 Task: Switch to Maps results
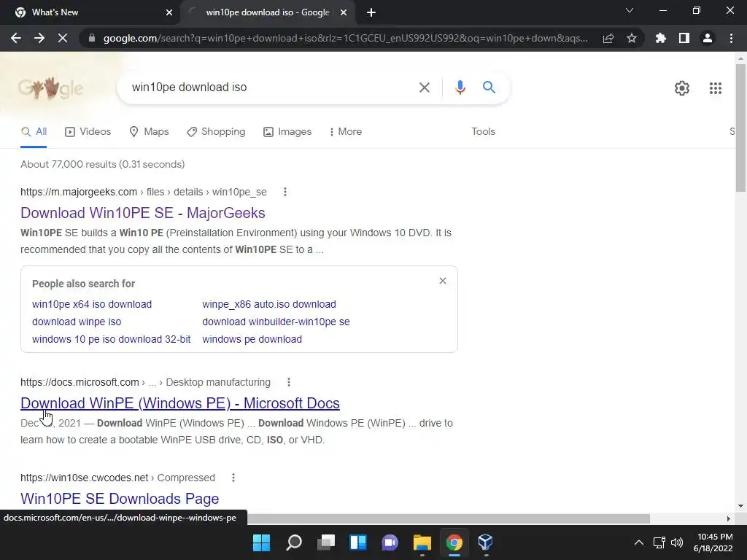click(149, 131)
